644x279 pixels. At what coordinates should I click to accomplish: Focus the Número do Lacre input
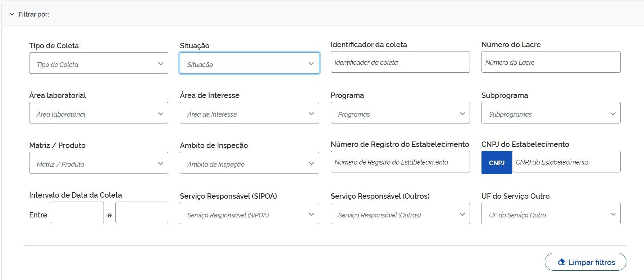551,62
